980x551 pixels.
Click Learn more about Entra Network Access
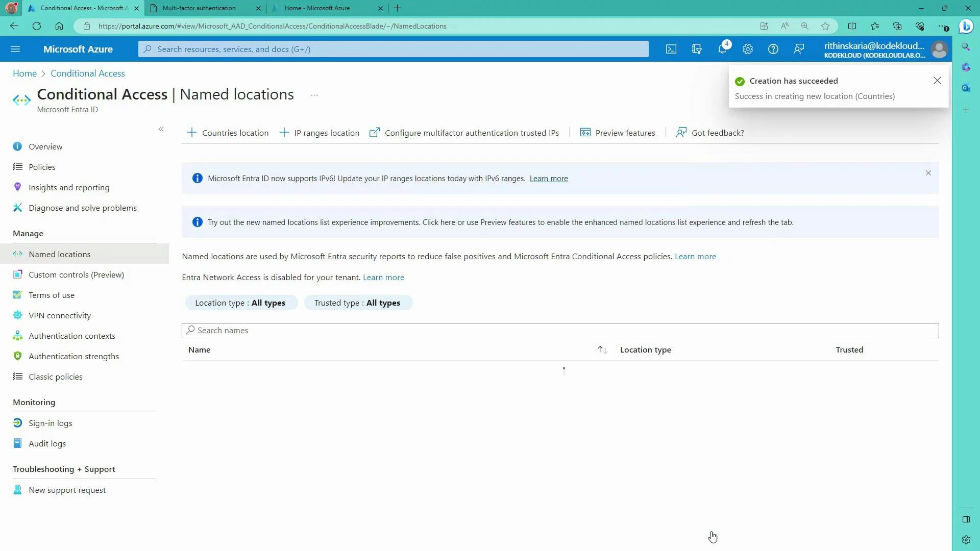point(383,277)
